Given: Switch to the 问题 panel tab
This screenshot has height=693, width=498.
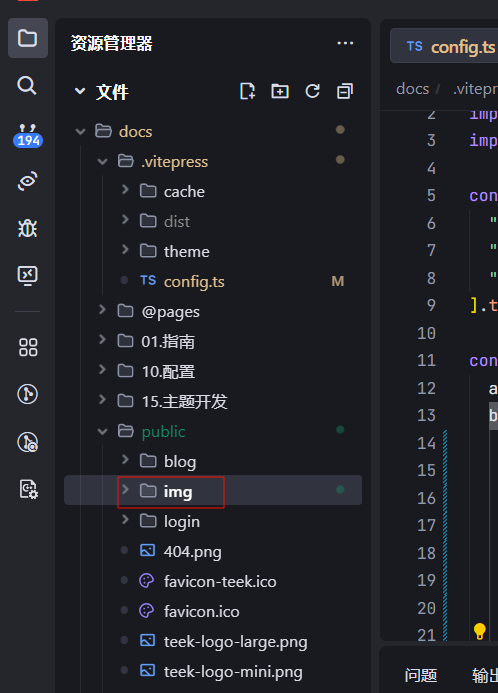Looking at the screenshot, I should click(x=421, y=675).
